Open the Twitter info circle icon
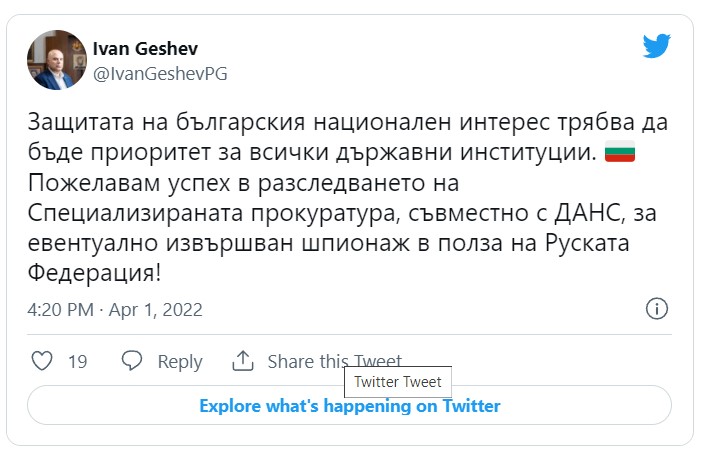The height and width of the screenshot is (458, 717). (x=656, y=308)
